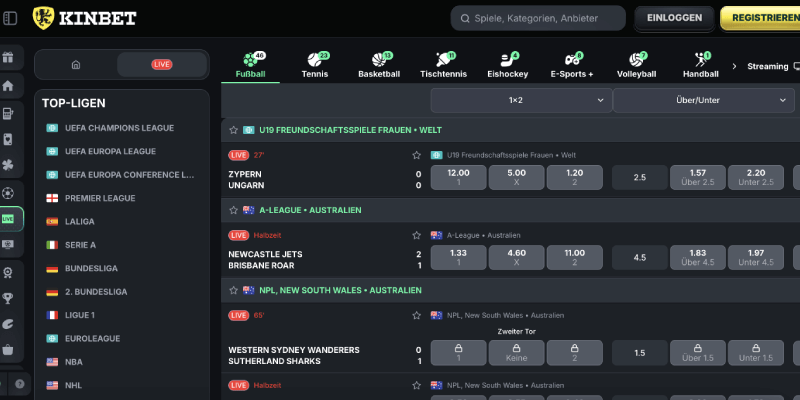Select the home tab in sports panel
Screen dimensions: 800x400
click(x=76, y=65)
